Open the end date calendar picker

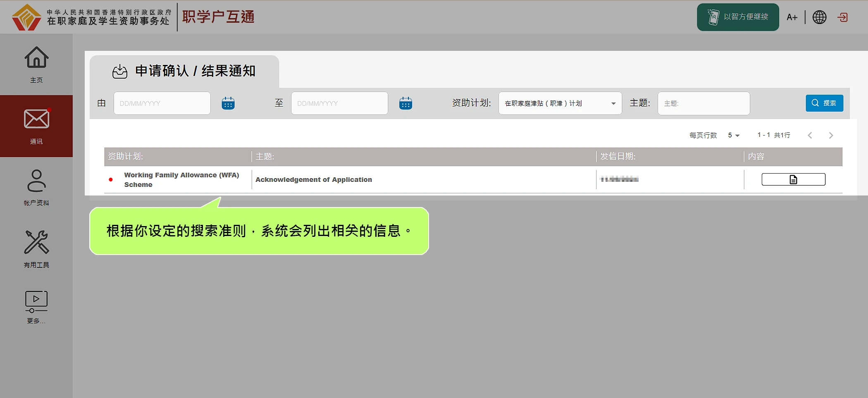tap(405, 103)
